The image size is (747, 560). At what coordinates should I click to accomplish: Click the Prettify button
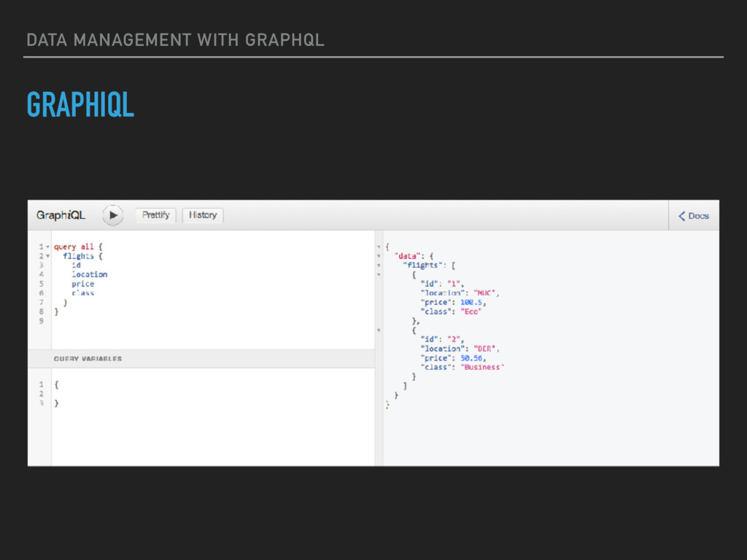click(156, 215)
